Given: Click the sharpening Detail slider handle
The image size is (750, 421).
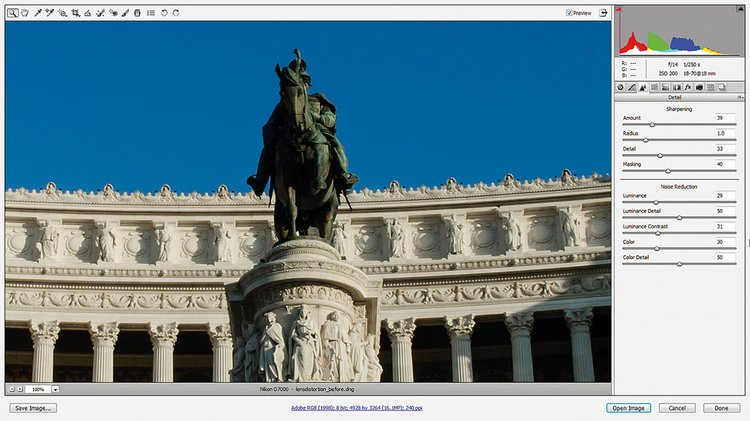Looking at the screenshot, I should click(660, 155).
